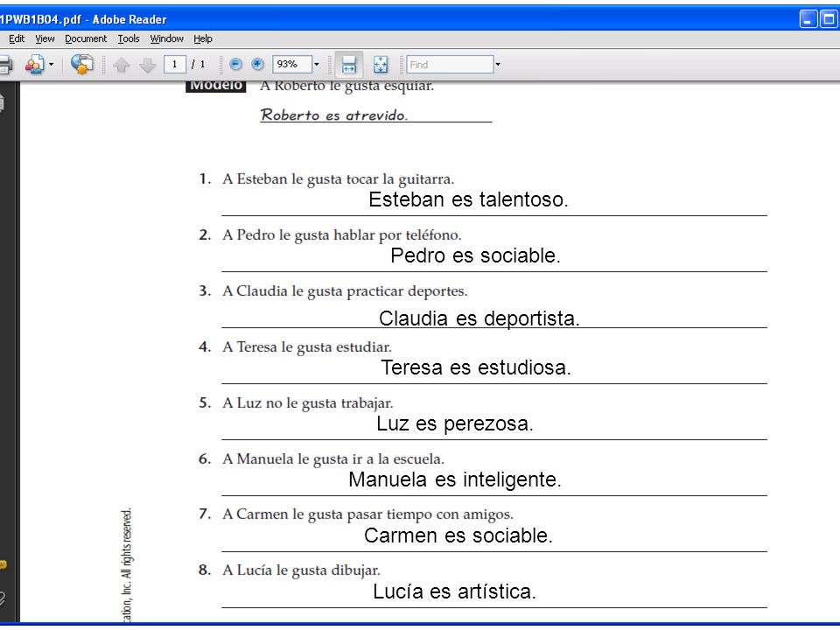840x630 pixels.
Task: Go to next page with down arrow
Action: 147,65
